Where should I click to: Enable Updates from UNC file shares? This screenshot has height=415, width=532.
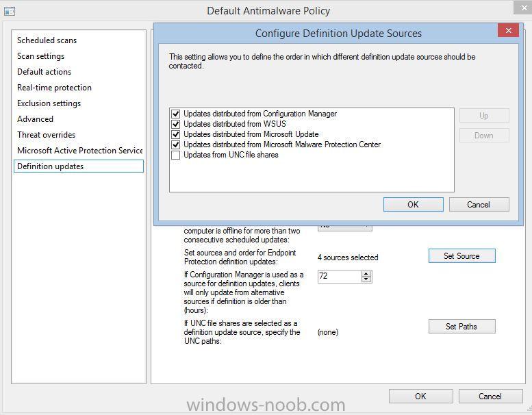pos(175,155)
